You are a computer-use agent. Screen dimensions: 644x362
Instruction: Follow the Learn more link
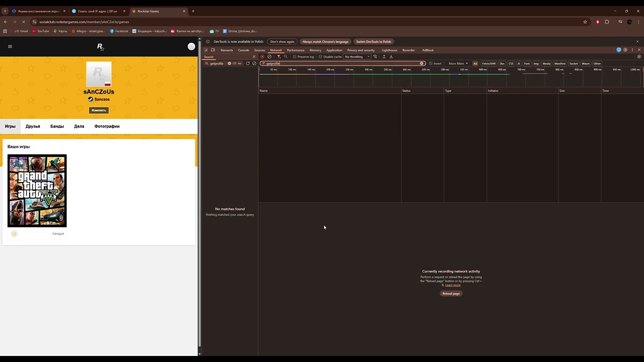(x=453, y=285)
